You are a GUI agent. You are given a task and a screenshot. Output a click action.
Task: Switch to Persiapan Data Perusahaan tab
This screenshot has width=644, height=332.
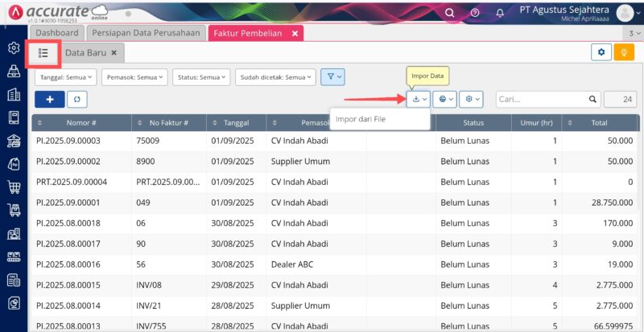[146, 33]
